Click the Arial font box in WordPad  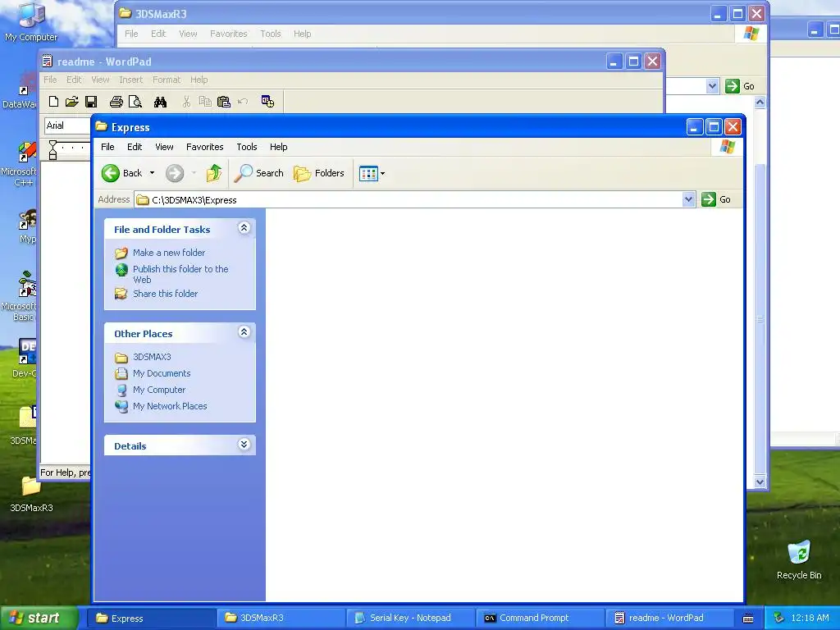click(x=67, y=126)
